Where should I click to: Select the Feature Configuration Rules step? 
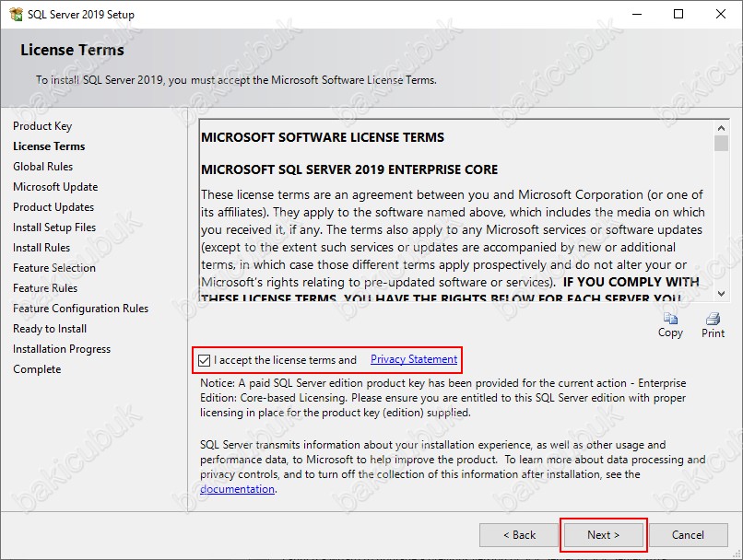point(80,309)
